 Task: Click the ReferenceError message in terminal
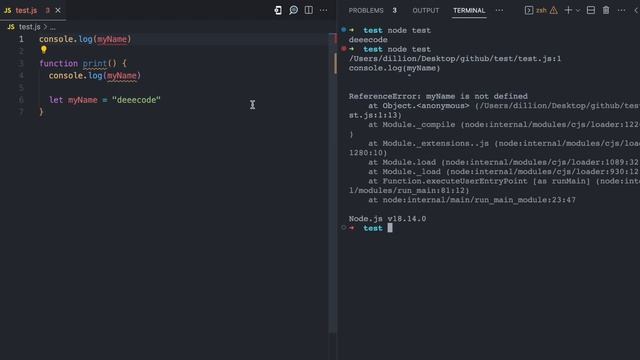tap(438, 96)
